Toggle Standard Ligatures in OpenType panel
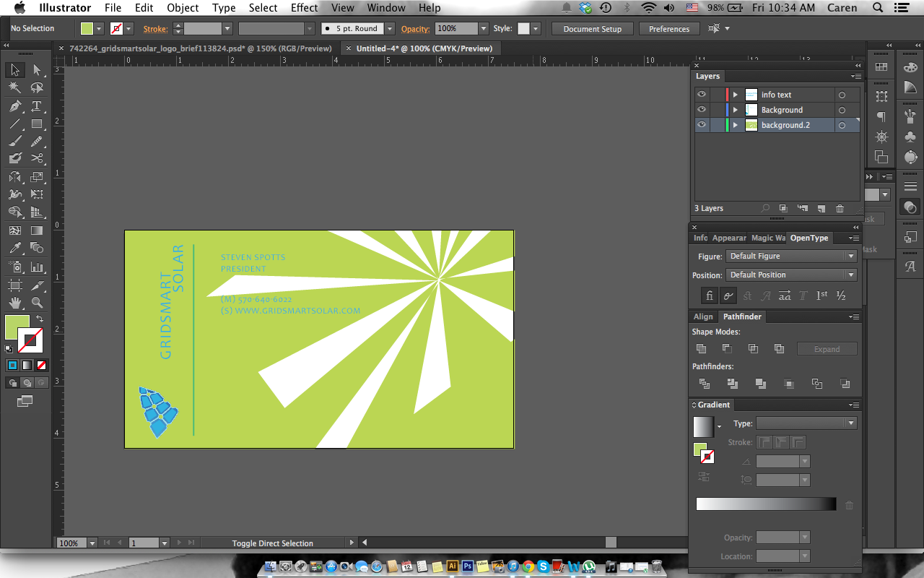Screen dimensions: 924x578 click(710, 296)
